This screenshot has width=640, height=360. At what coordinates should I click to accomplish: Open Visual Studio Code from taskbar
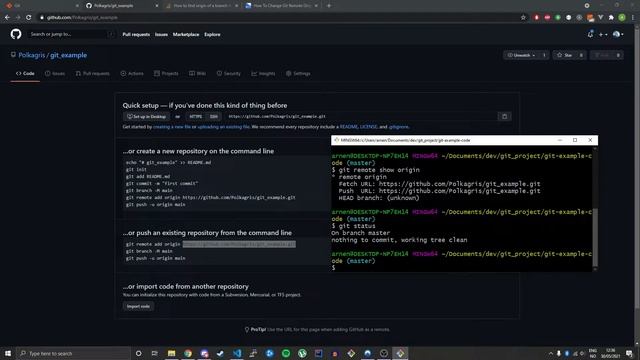pos(237,353)
